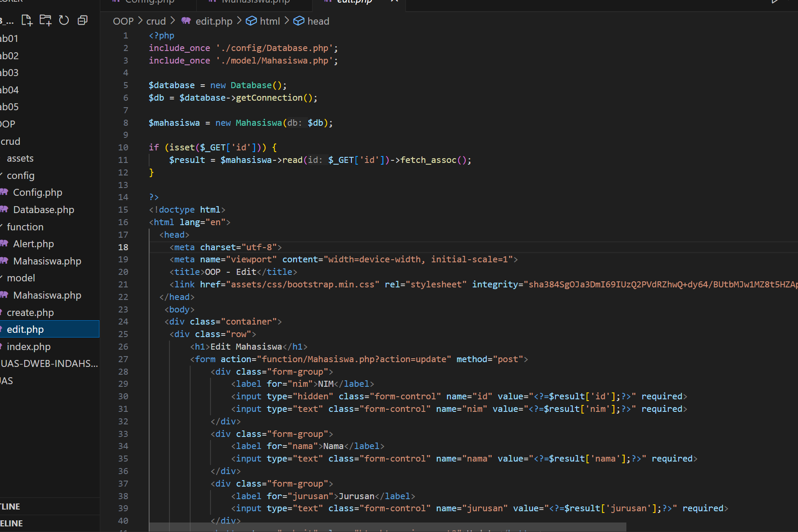
Task: Click the head symbol icon in breadcrumb
Action: (299, 21)
